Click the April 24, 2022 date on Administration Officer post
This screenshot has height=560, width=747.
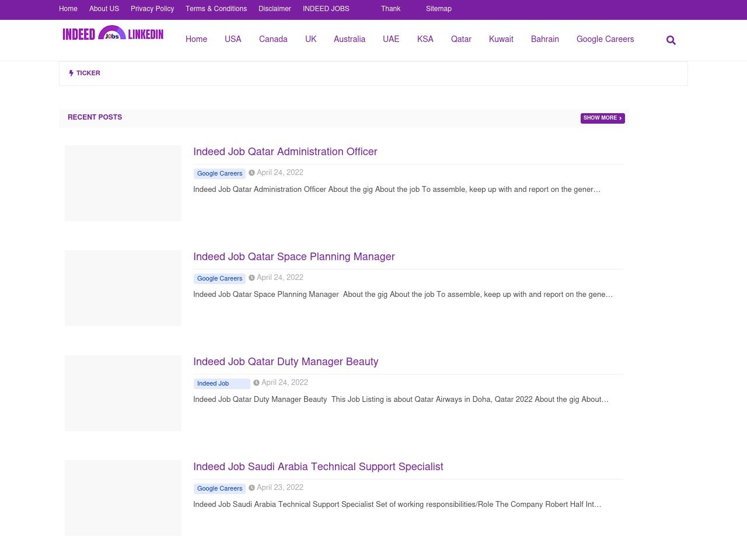[x=280, y=173]
